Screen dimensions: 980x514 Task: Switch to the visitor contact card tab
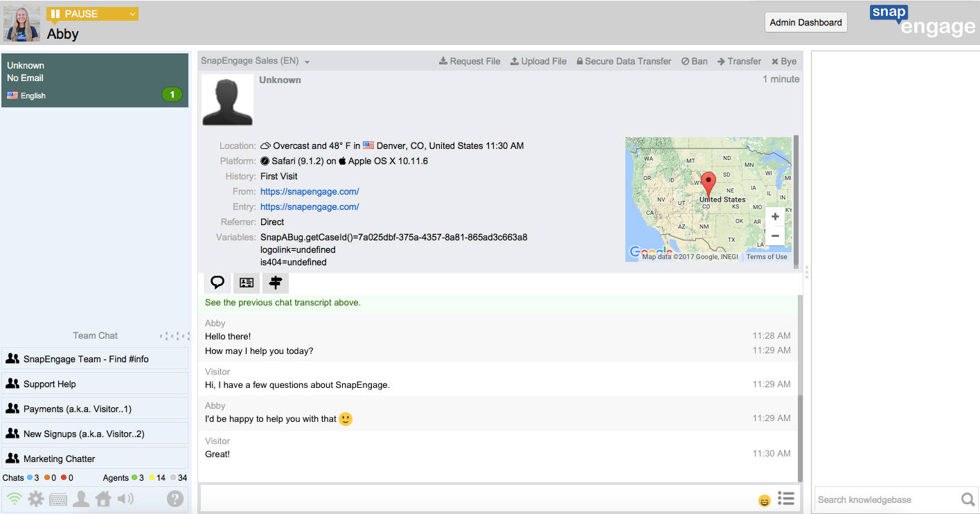click(246, 283)
